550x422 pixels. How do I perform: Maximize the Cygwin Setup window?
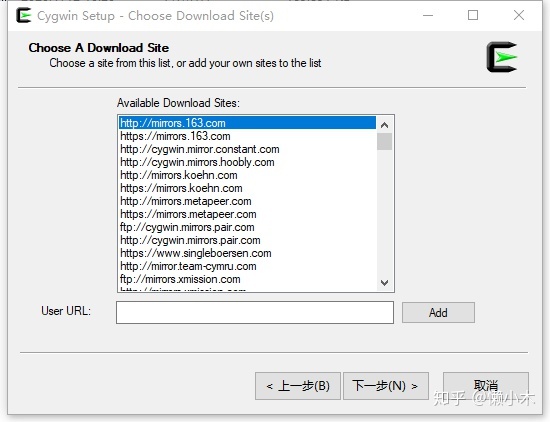pyautogui.click(x=473, y=15)
